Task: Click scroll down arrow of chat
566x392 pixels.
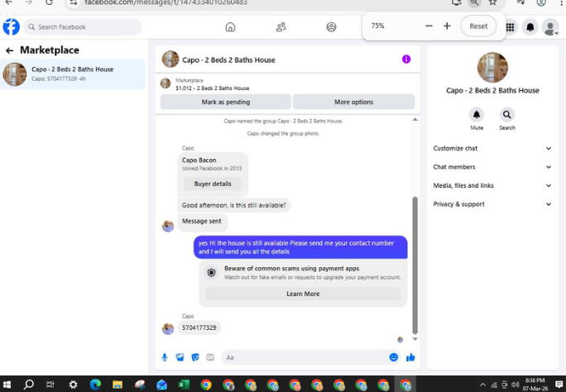Action: click(x=415, y=339)
